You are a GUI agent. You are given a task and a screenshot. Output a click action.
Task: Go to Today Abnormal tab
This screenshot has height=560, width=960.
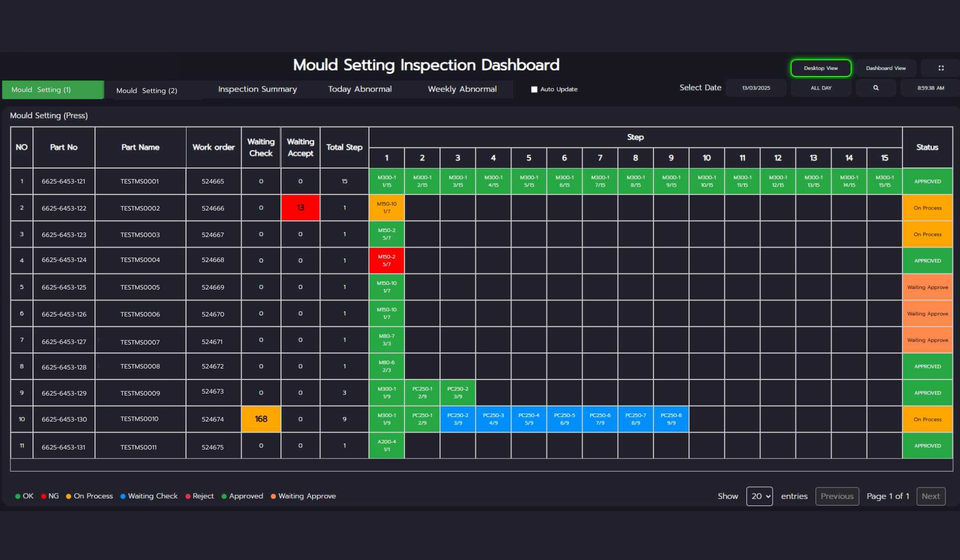pyautogui.click(x=359, y=89)
